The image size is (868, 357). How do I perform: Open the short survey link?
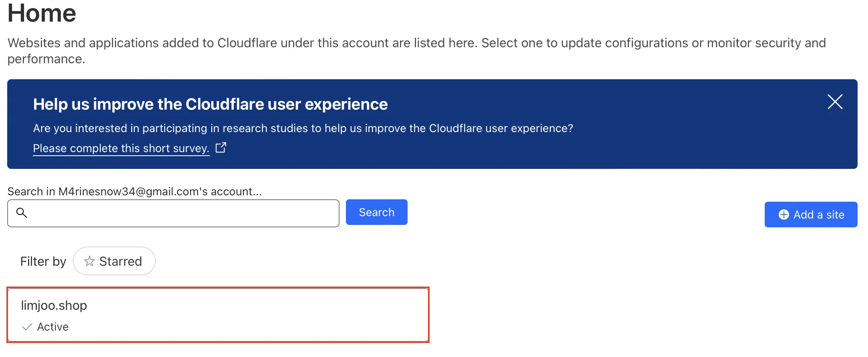tap(121, 148)
